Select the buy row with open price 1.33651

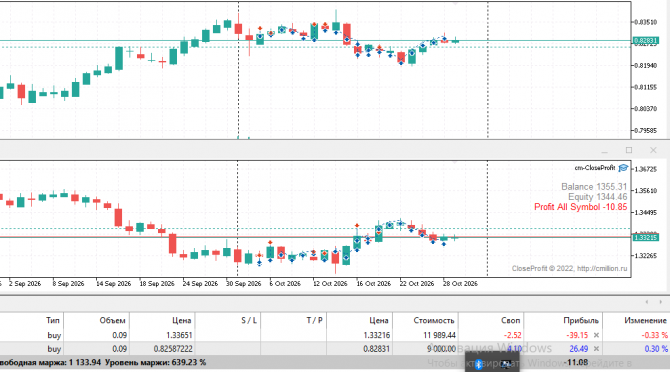(335, 335)
